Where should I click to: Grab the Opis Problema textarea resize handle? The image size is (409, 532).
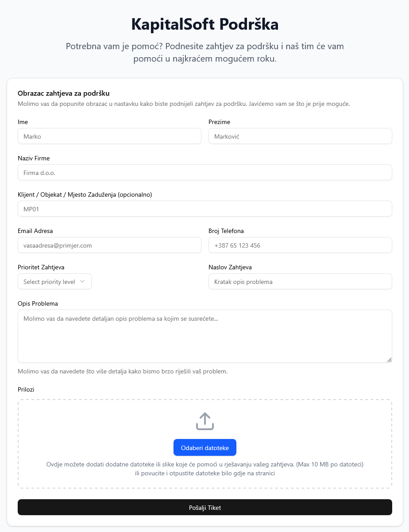389,360
